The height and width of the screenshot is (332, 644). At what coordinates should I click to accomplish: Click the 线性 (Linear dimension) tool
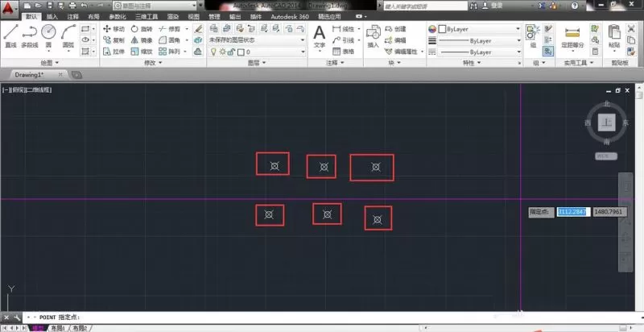coord(343,29)
